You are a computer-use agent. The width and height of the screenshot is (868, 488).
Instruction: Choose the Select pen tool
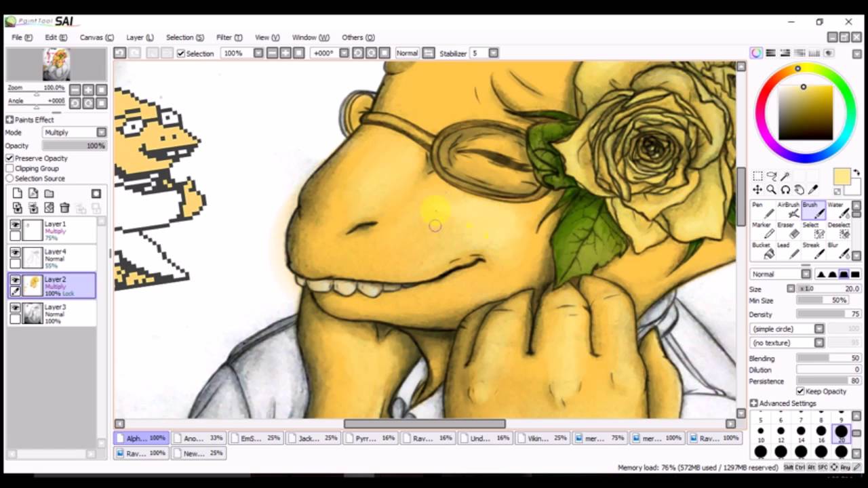point(813,230)
